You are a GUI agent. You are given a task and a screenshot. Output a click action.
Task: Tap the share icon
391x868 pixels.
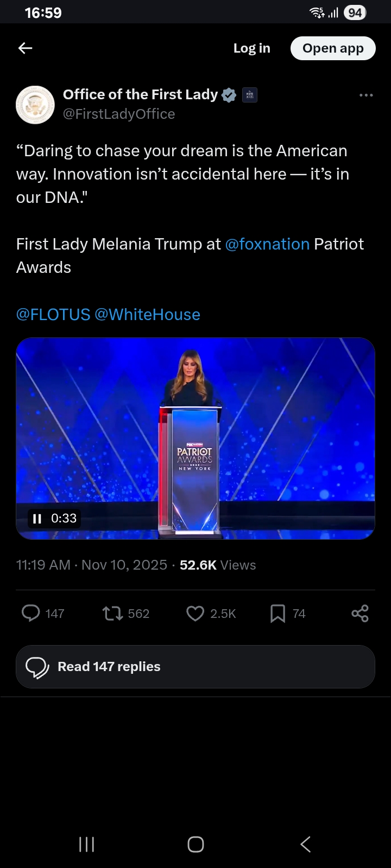point(360,613)
